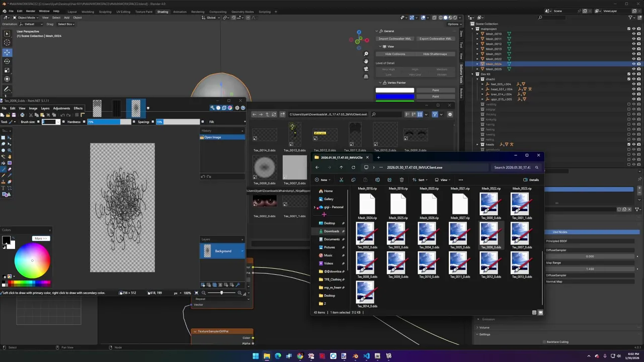Open the Object Mode dropdown
644x362 pixels.
(x=27, y=18)
